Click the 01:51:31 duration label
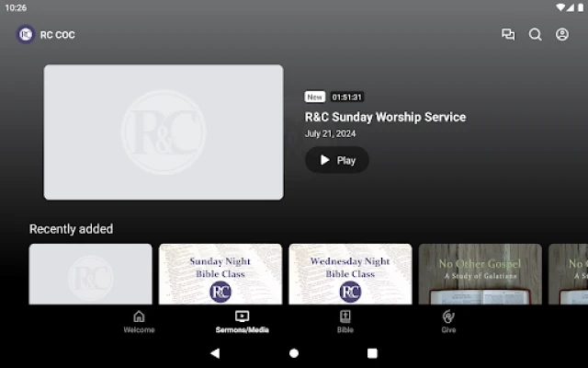 tap(347, 98)
